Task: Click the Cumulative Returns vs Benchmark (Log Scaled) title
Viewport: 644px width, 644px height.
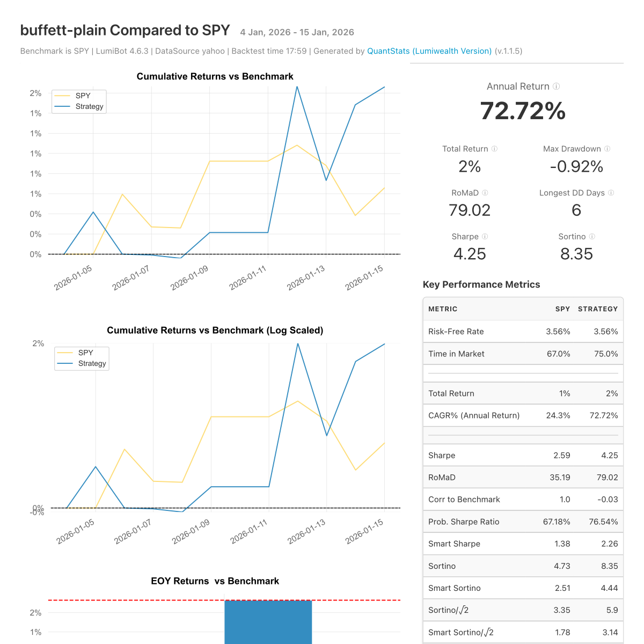Action: (215, 330)
